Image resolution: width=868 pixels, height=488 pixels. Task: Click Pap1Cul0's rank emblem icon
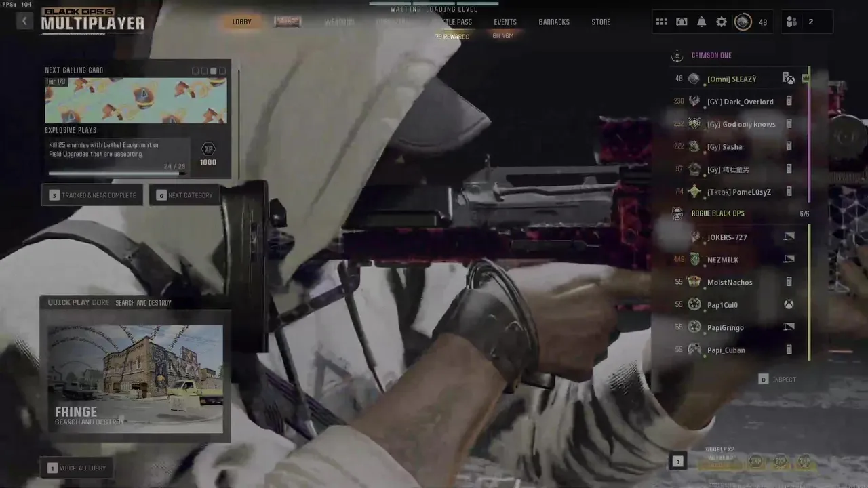[694, 305]
